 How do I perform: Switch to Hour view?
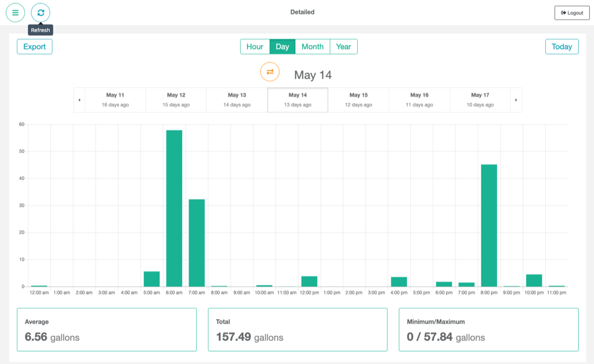click(255, 46)
